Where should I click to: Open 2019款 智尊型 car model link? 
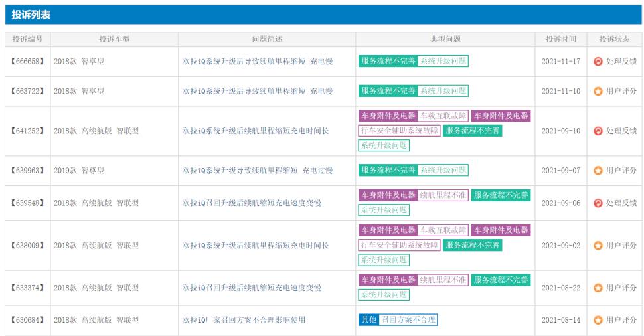pos(79,171)
